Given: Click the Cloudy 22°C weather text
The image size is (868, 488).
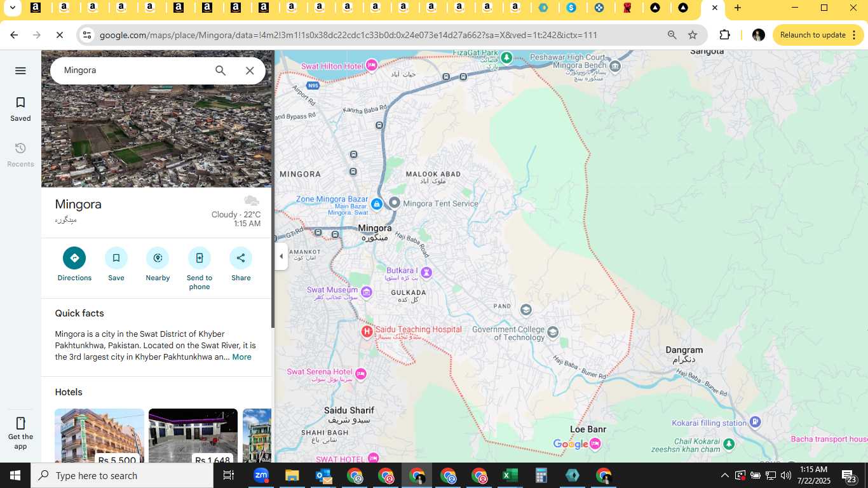Looking at the screenshot, I should 236,215.
